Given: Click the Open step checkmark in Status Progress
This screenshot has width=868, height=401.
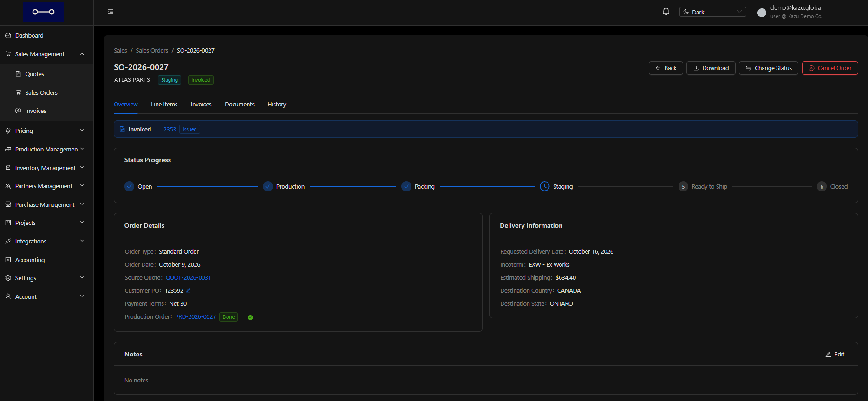Looking at the screenshot, I should tap(130, 186).
